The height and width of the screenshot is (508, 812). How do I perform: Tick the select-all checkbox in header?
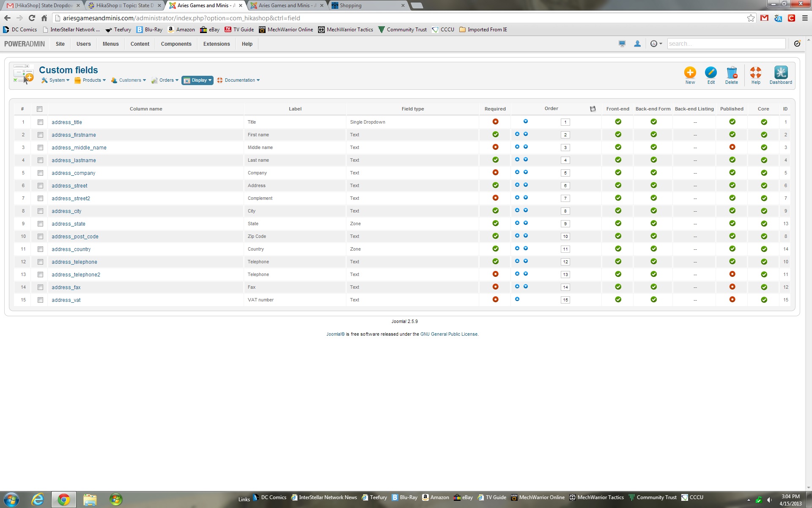(x=40, y=109)
